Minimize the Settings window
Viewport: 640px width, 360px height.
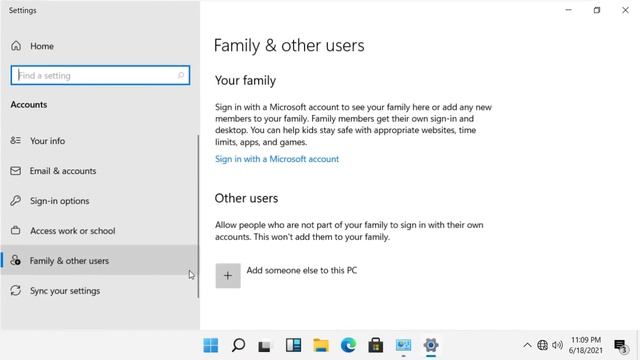[x=569, y=10]
